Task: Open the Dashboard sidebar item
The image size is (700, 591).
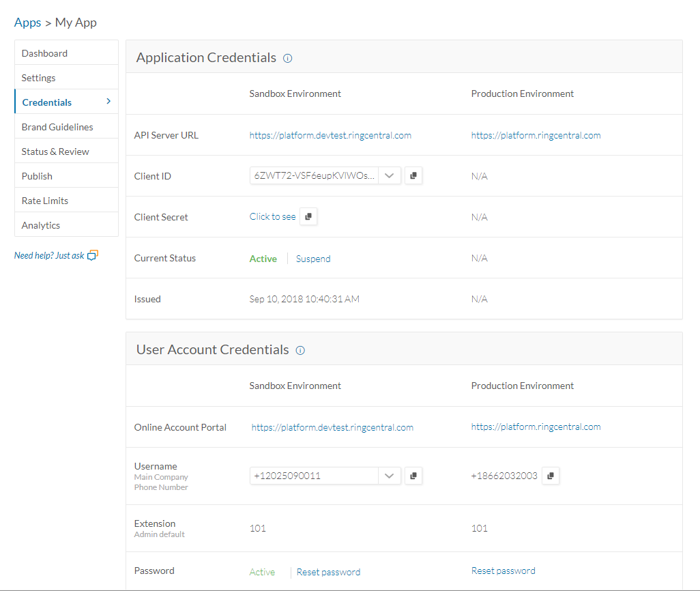Action: pos(44,53)
